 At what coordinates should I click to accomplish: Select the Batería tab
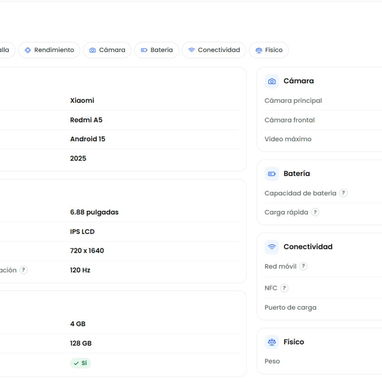tap(157, 50)
